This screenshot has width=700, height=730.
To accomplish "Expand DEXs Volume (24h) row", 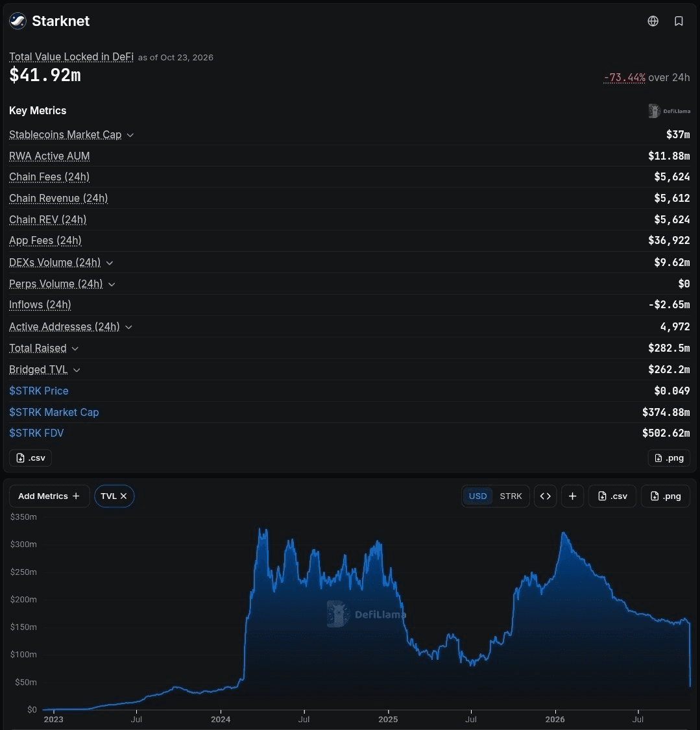I will [x=110, y=263].
